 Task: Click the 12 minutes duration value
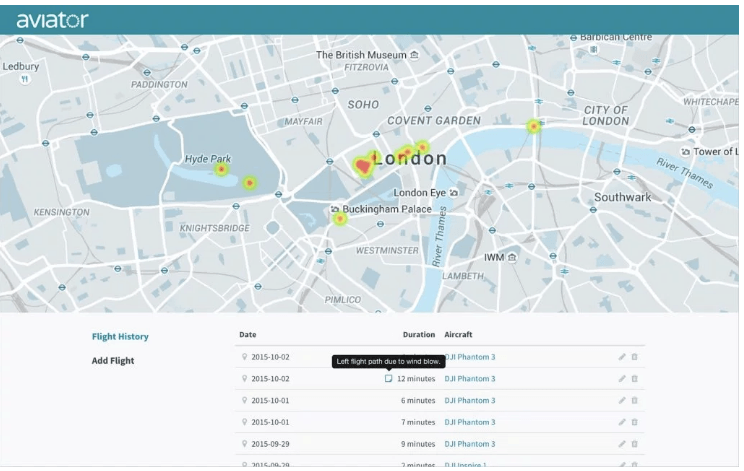click(416, 379)
